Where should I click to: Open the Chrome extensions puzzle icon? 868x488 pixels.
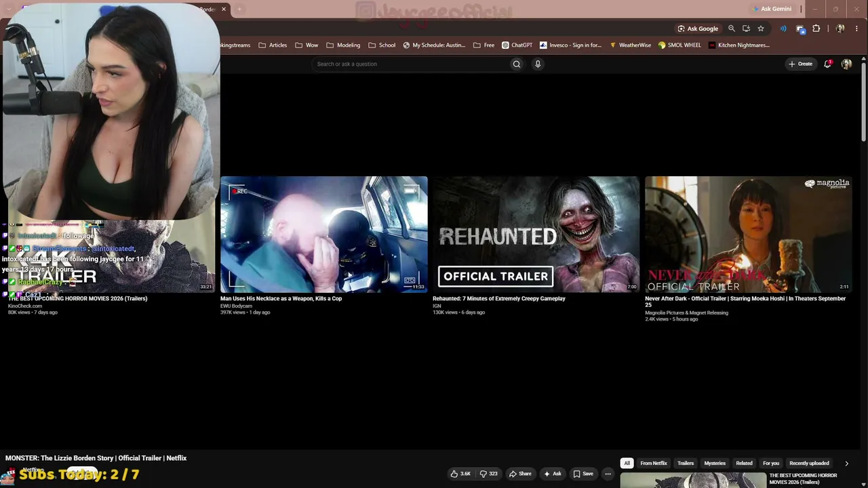coord(816,28)
